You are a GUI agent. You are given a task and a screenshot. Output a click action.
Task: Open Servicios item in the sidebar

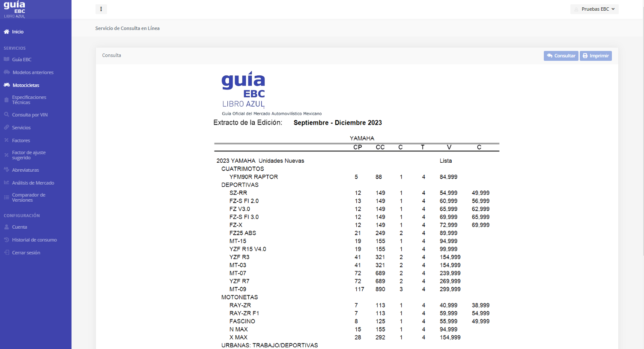click(21, 128)
